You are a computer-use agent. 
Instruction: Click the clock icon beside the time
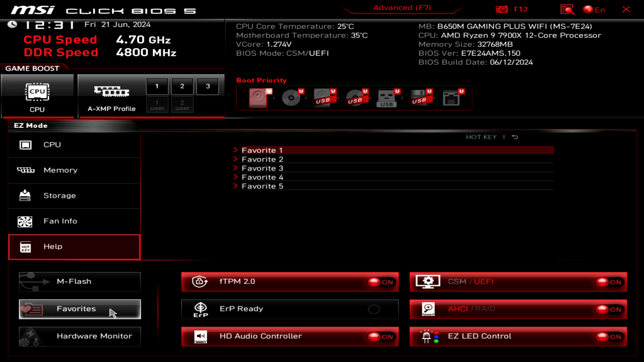(x=12, y=24)
